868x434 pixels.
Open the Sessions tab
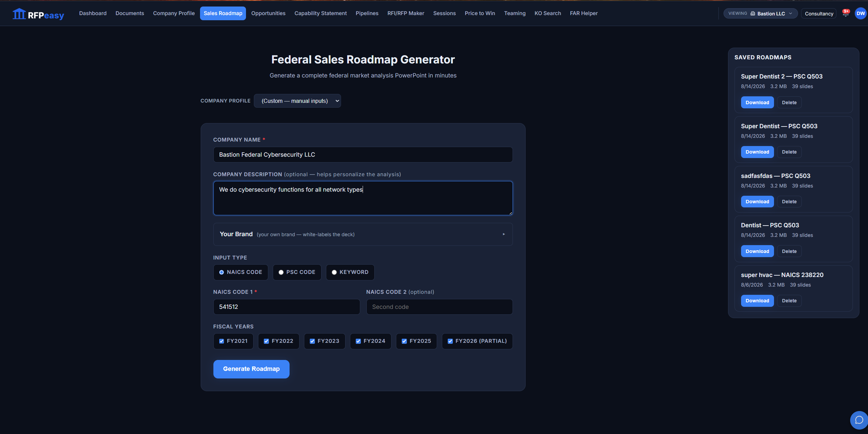coord(444,13)
